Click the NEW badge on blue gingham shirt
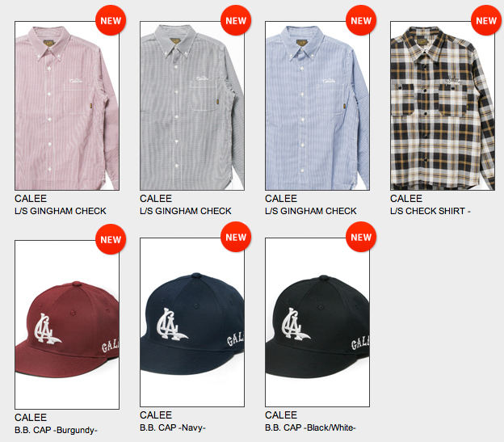This screenshot has height=442, width=504. tap(361, 20)
